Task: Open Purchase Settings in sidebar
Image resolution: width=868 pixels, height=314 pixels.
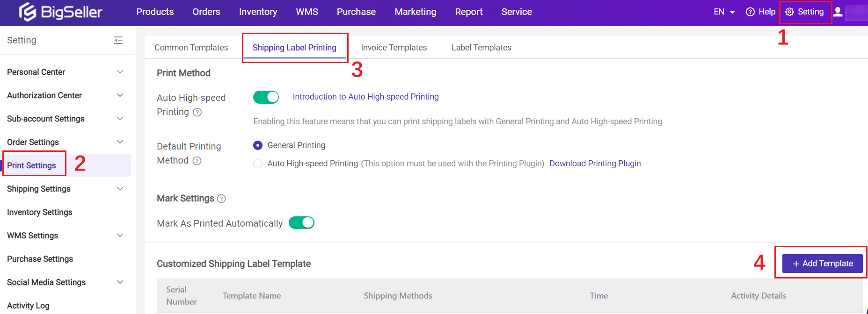Action: point(40,259)
